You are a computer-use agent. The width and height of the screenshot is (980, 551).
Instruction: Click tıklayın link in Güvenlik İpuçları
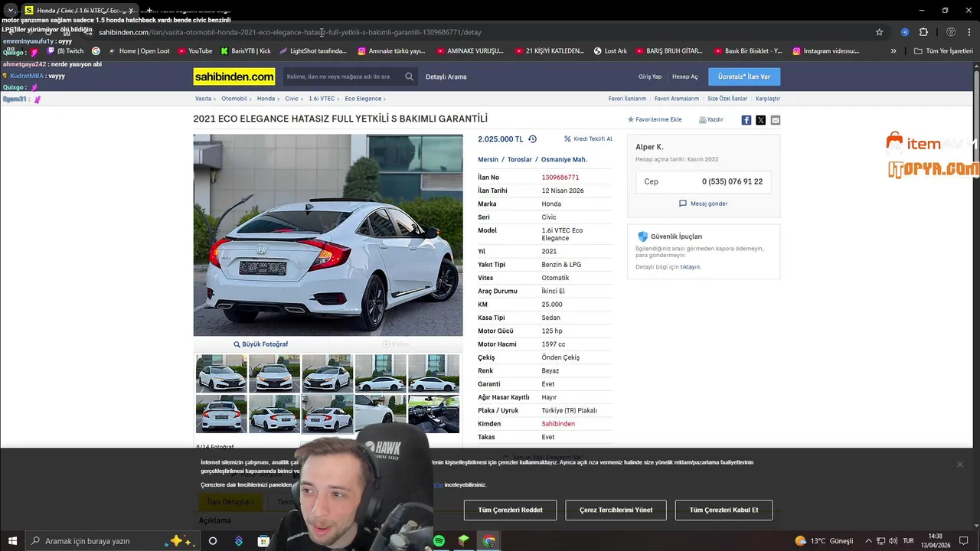pos(690,267)
